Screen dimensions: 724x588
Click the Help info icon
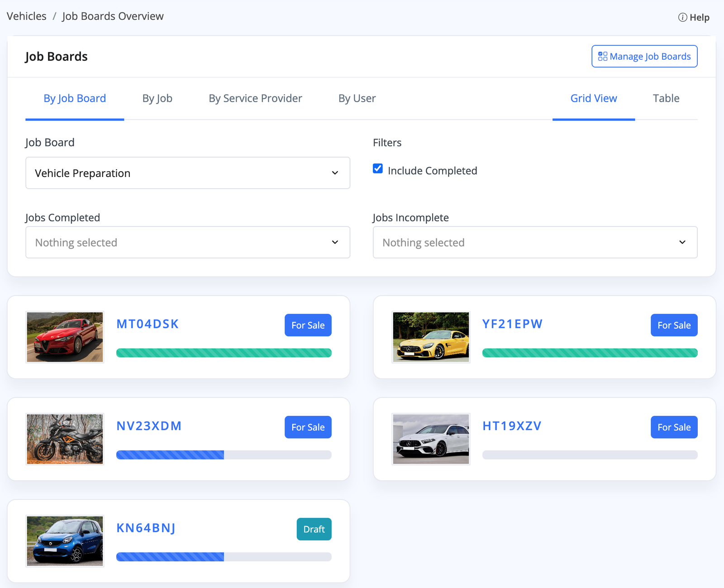(x=682, y=18)
